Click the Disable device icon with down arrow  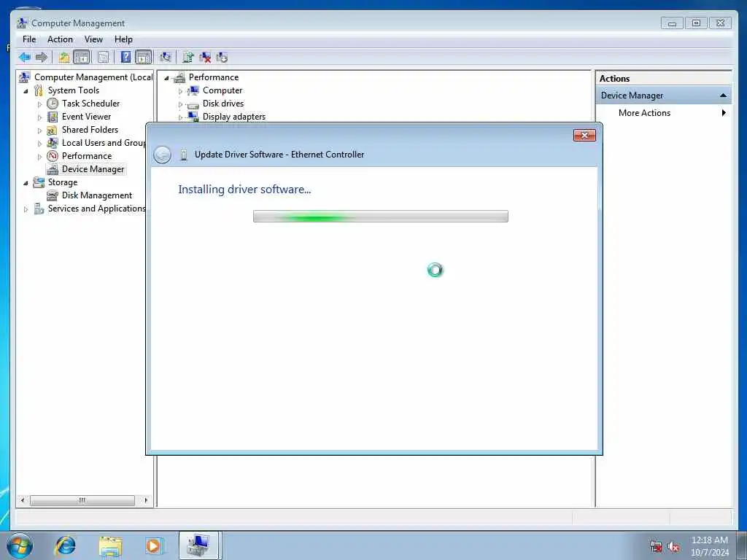pos(222,58)
